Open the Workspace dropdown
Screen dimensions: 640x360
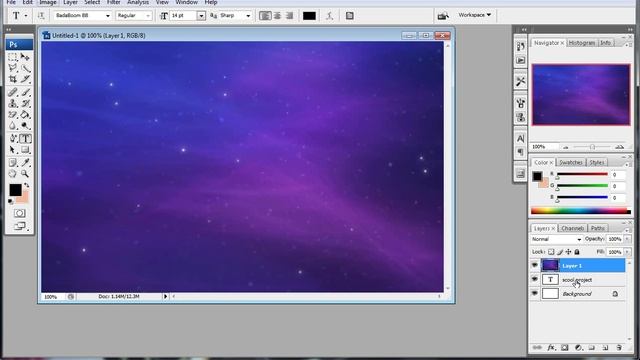click(x=474, y=15)
